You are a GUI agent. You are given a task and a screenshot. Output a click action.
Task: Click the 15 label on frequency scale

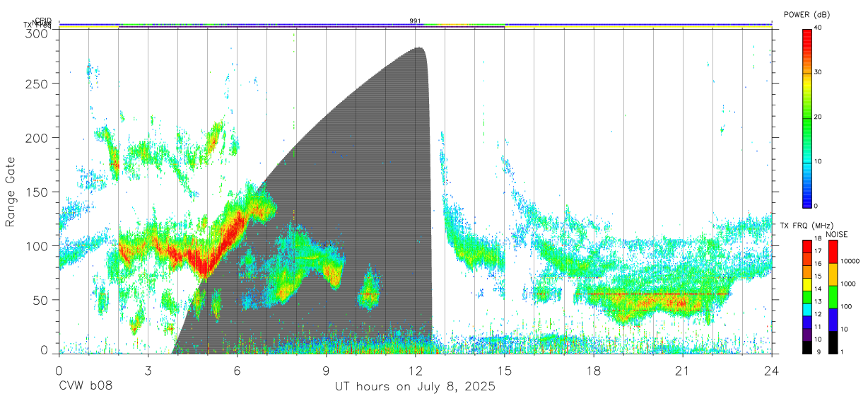click(817, 277)
